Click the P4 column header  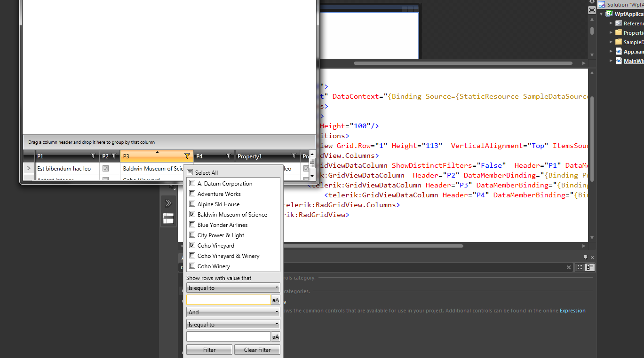214,156
